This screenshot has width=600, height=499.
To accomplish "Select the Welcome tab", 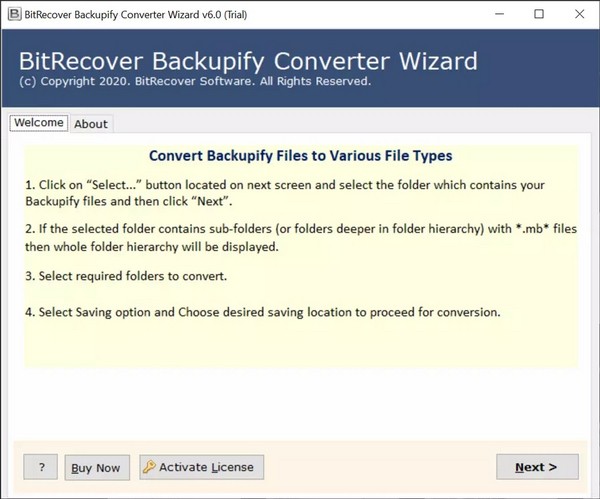I will point(39,123).
